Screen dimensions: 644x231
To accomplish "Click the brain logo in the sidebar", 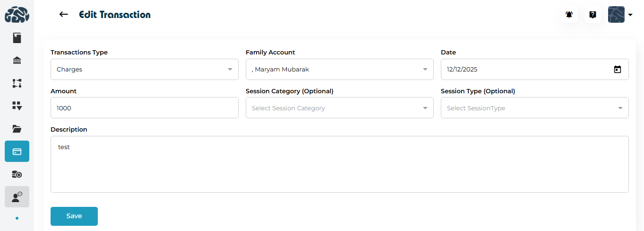I will pyautogui.click(x=17, y=15).
